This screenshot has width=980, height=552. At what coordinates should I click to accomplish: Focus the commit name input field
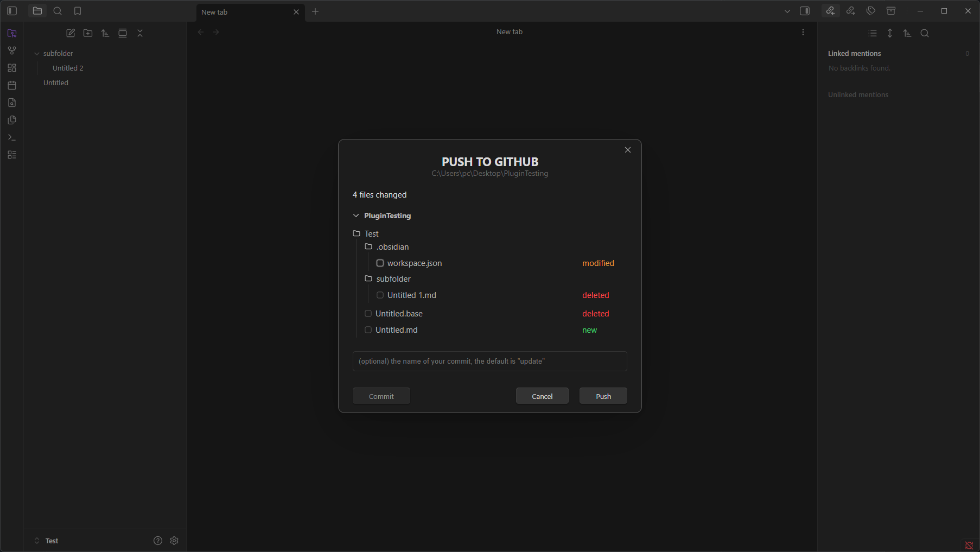coord(490,361)
